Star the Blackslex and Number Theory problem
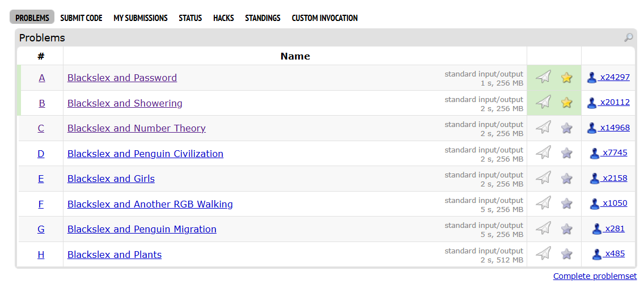 pyautogui.click(x=567, y=128)
